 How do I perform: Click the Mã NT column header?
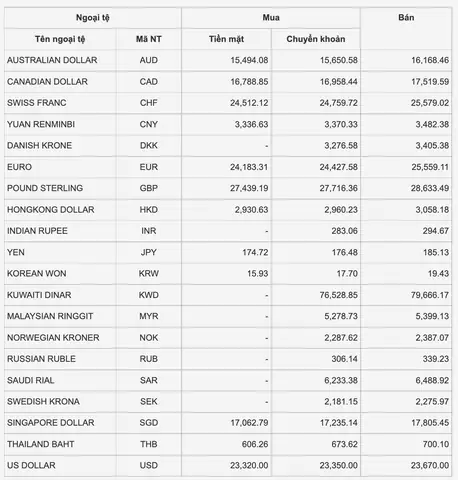click(x=149, y=39)
